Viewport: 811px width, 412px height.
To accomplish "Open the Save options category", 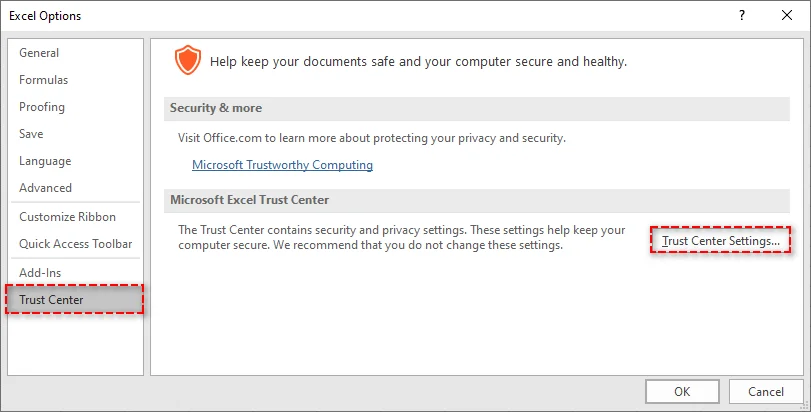I will [31, 134].
